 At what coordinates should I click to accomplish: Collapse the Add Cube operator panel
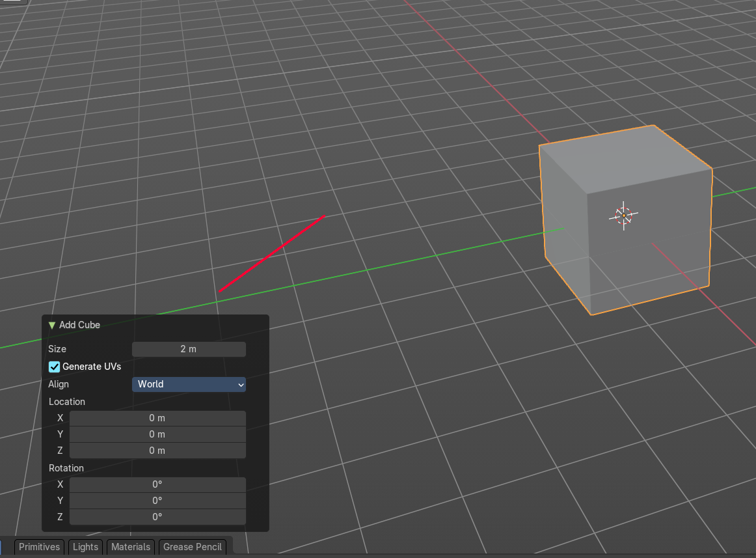click(x=52, y=326)
